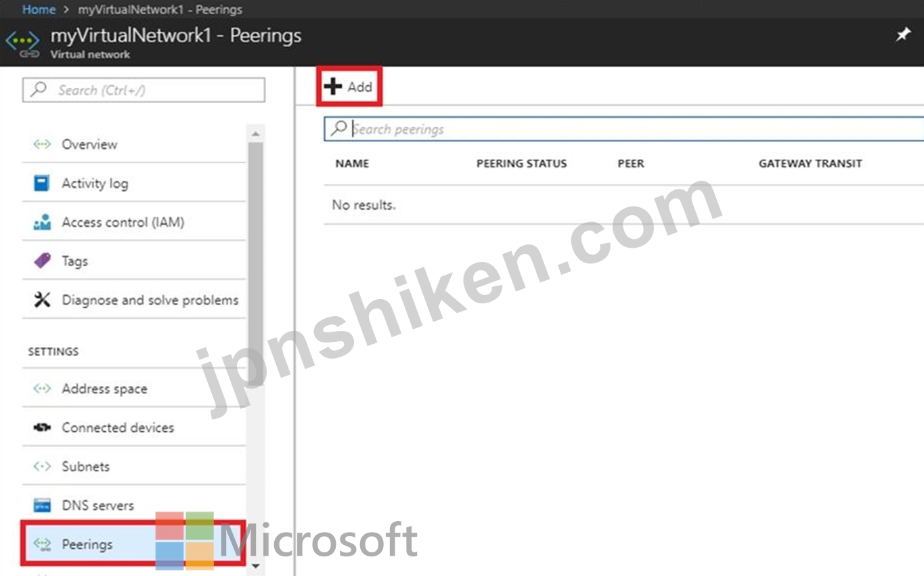Viewport: 924px width, 576px height.
Task: Click the 'Virtual network' subtitle text
Action: [90, 54]
